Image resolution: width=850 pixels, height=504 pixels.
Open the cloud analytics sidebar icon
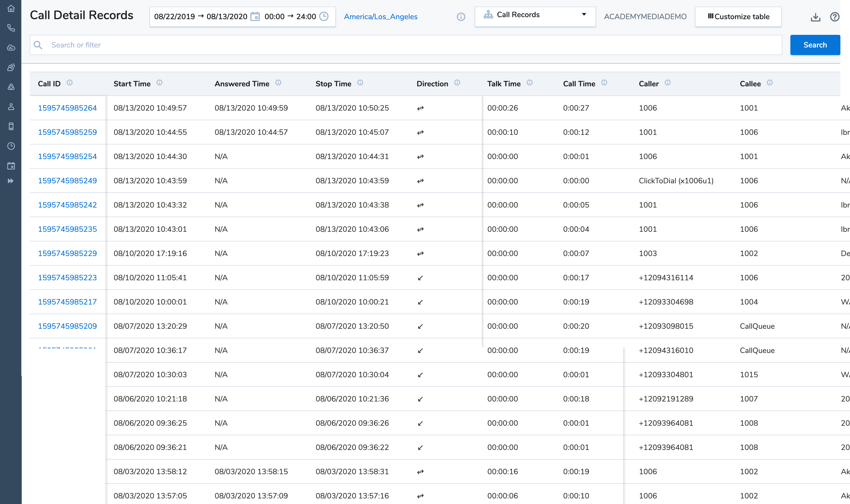(x=11, y=47)
